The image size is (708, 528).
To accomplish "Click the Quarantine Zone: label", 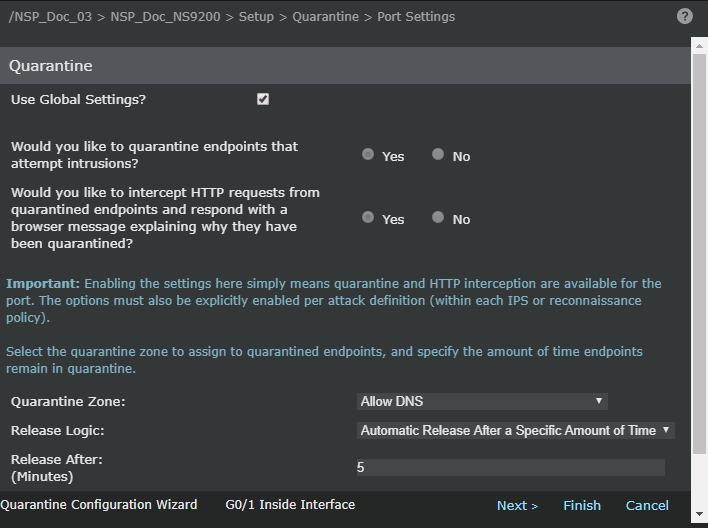I will tap(68, 402).
